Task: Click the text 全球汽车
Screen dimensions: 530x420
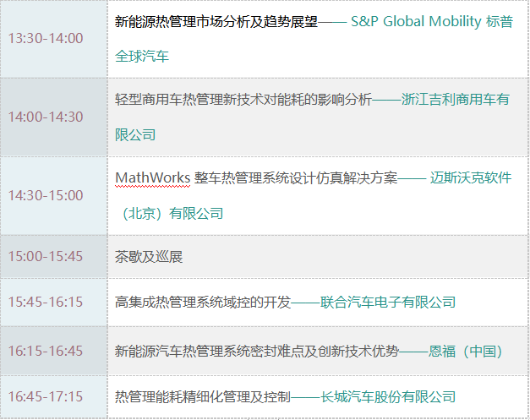Action: click(x=142, y=57)
